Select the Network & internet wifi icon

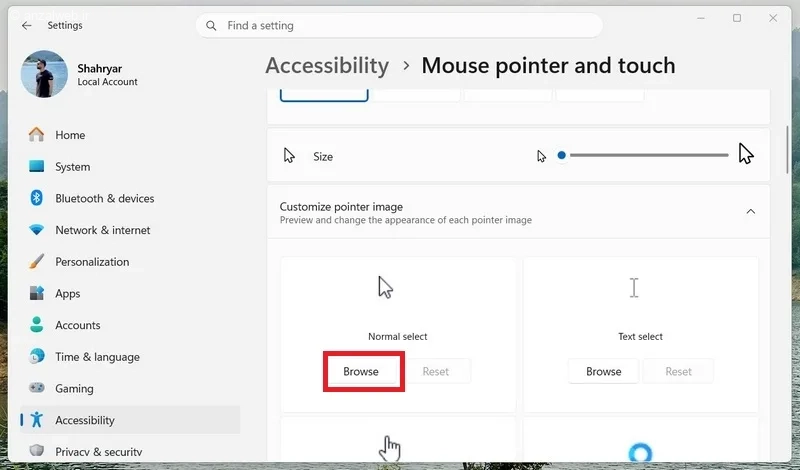(36, 230)
